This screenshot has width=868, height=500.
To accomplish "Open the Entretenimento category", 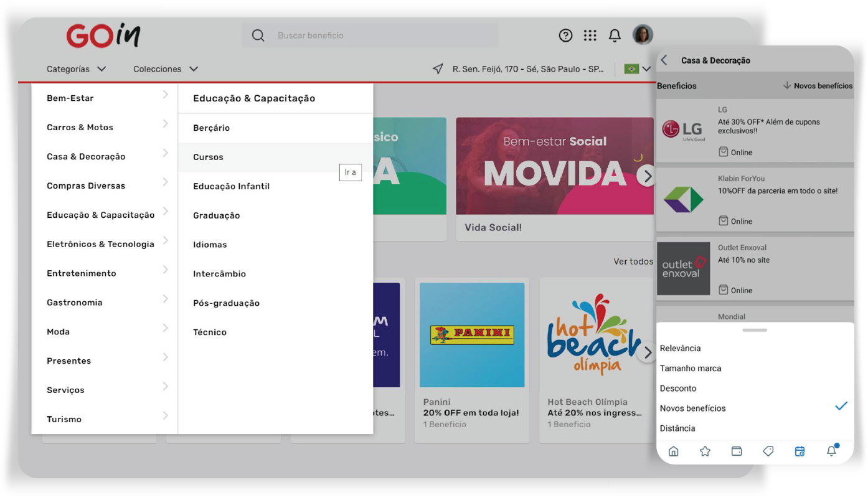I will pos(105,273).
